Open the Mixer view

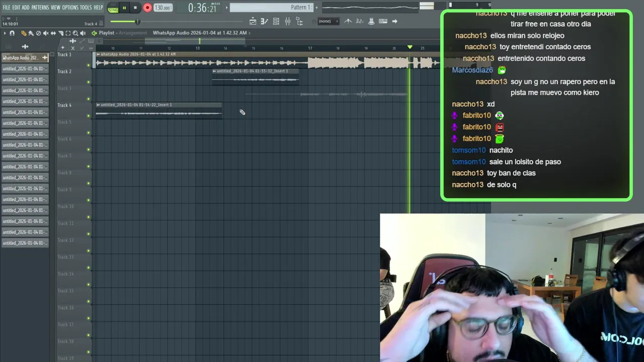(288, 21)
